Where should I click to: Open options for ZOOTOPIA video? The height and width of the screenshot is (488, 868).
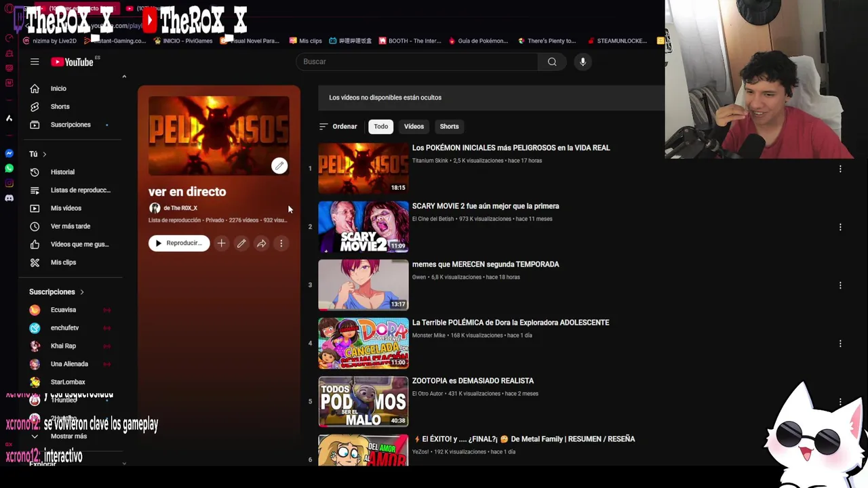click(840, 402)
